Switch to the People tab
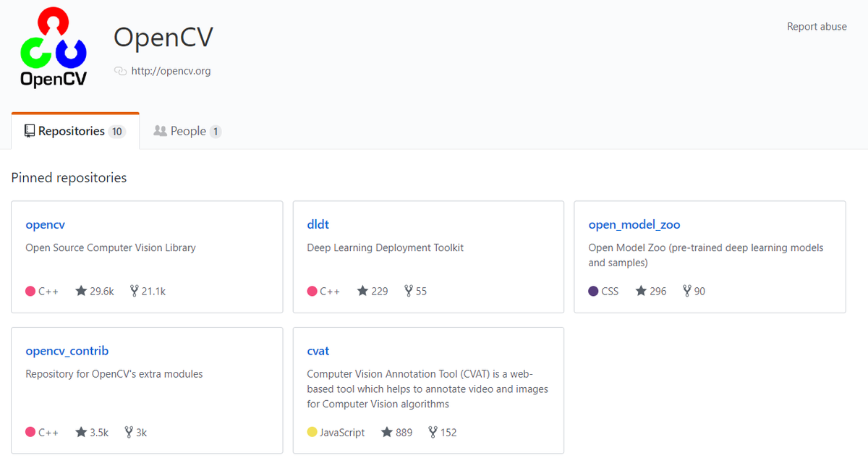Viewport: 868px width, 471px height. tap(187, 131)
